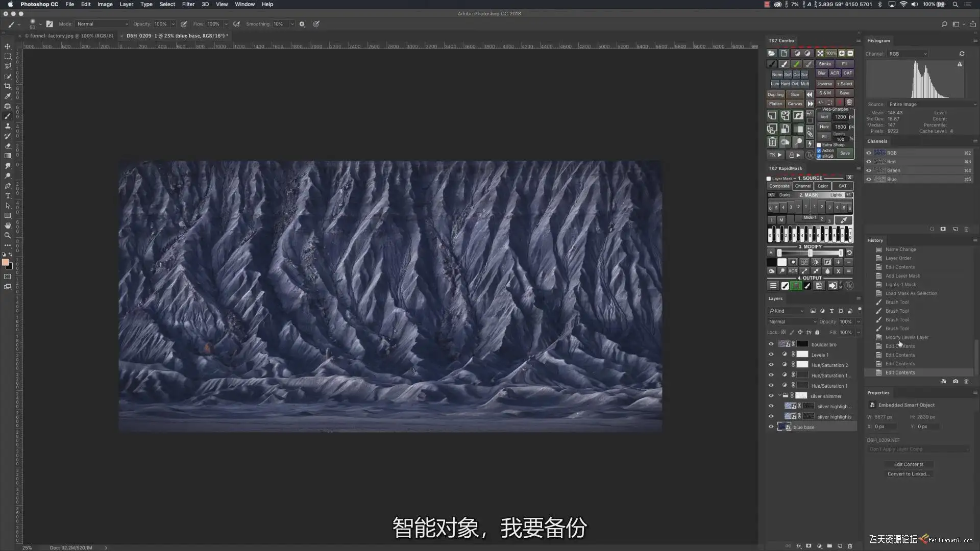Switch to funnel-factory.jpg document tab
The width and height of the screenshot is (980, 551).
[x=69, y=36]
